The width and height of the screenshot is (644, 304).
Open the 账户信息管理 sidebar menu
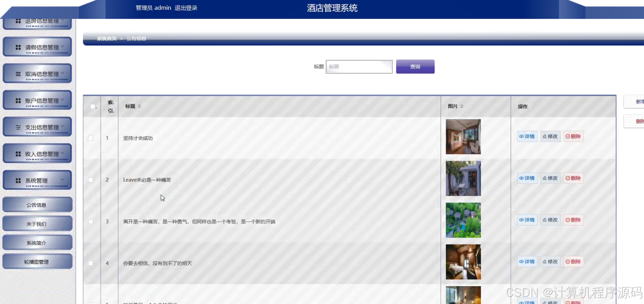click(x=37, y=100)
